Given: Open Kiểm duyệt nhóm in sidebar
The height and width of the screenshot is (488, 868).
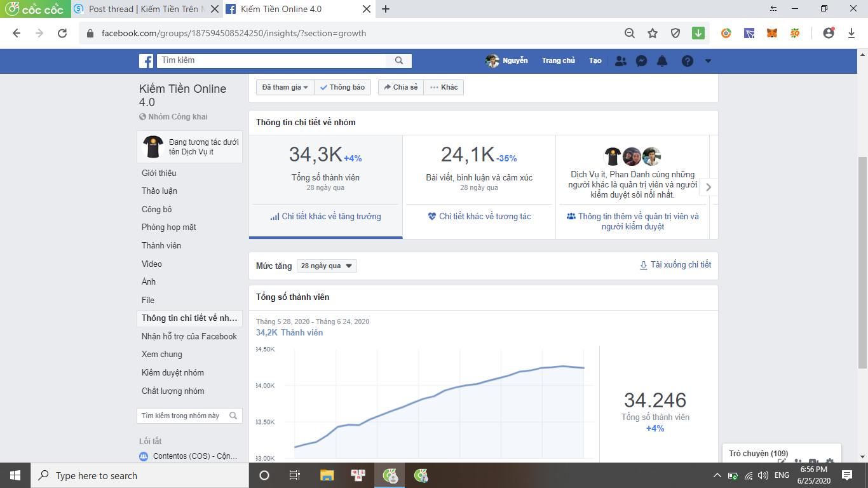Looking at the screenshot, I should pos(173,372).
